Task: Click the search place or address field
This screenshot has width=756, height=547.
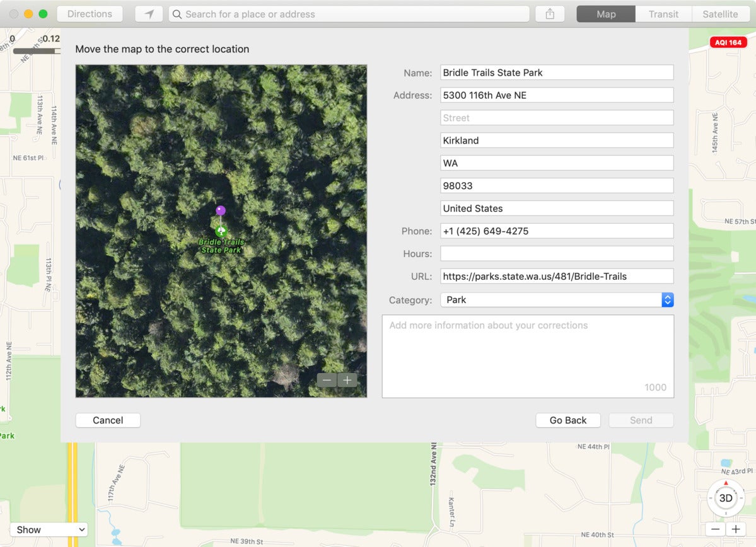Action: click(350, 14)
